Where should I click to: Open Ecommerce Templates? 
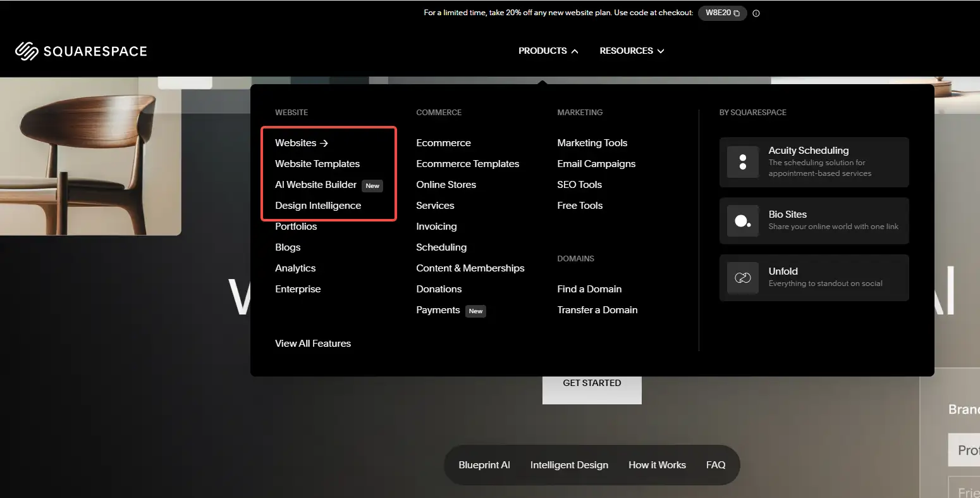(x=467, y=164)
